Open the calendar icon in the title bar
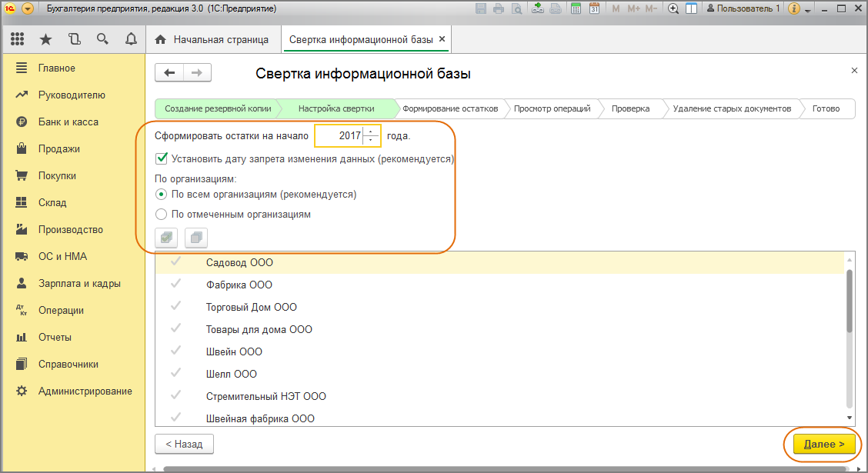This screenshot has height=473, width=868. 595,8
